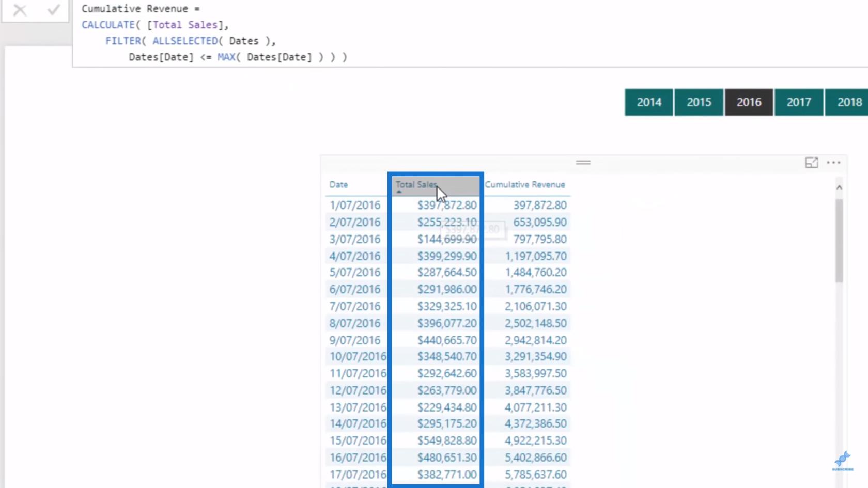Image resolution: width=868 pixels, height=488 pixels.
Task: Select the date cell 12/07/2016
Action: pyautogui.click(x=358, y=390)
